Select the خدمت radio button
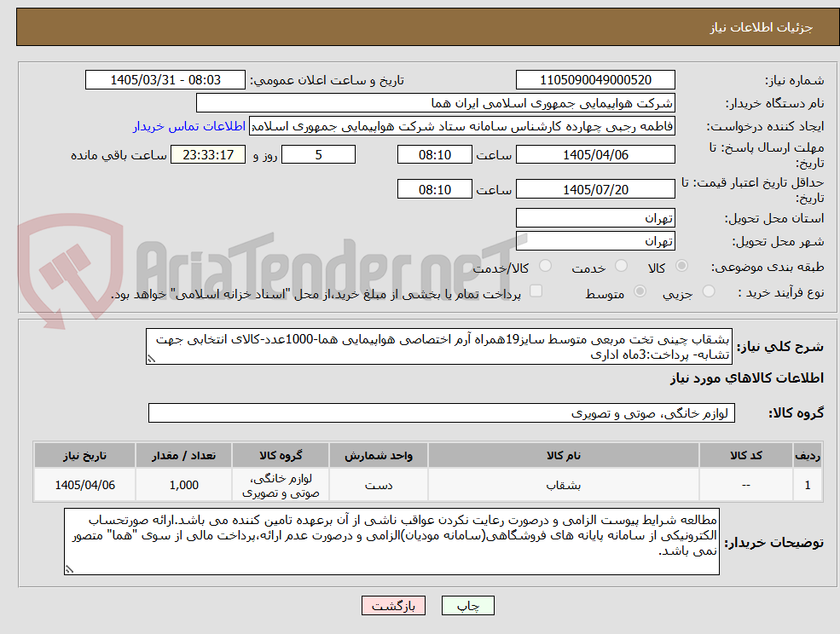The image size is (840, 634). [x=622, y=266]
